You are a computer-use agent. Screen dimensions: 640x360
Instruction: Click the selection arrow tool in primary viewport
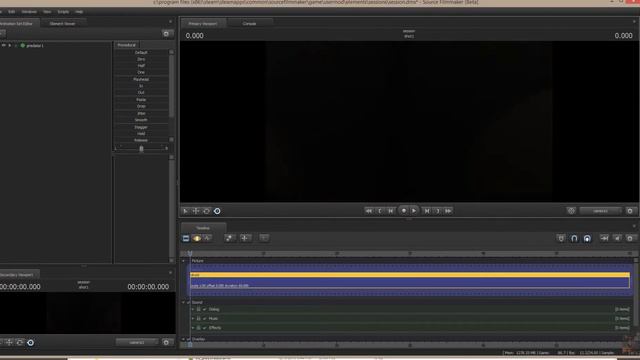[x=185, y=211]
